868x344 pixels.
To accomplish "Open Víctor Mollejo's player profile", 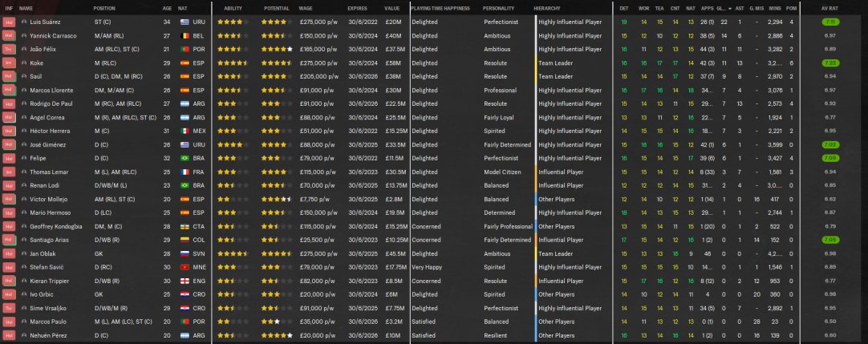I will click(48, 199).
